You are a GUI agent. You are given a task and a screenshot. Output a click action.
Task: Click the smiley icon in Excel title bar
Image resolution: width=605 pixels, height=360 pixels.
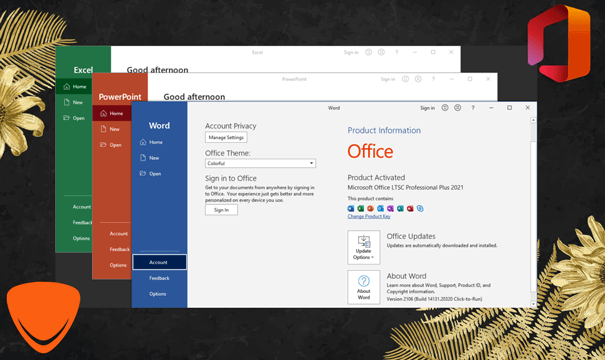pos(368,52)
